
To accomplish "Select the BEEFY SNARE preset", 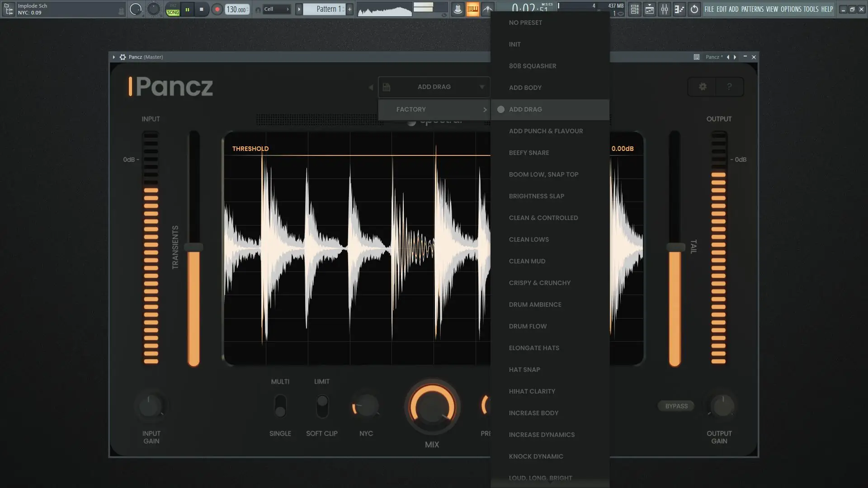I will pos(529,153).
